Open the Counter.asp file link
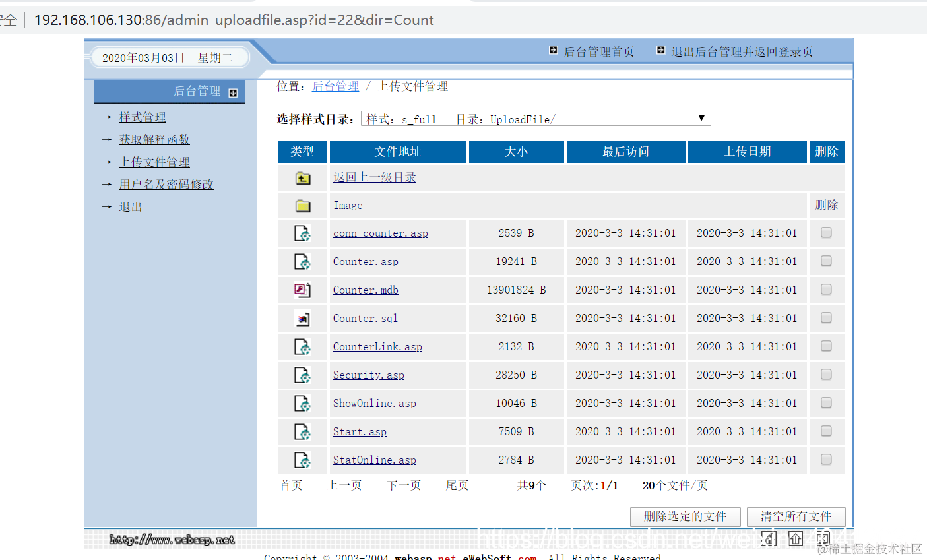 pyautogui.click(x=366, y=262)
